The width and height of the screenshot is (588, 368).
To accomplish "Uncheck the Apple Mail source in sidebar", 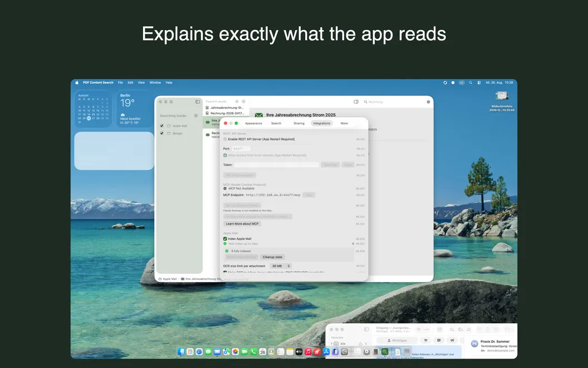I will tap(161, 126).
